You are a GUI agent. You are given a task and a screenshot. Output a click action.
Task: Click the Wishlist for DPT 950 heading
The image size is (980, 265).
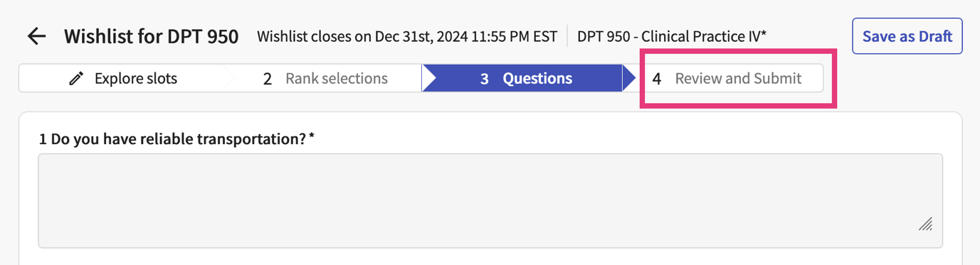coord(152,36)
